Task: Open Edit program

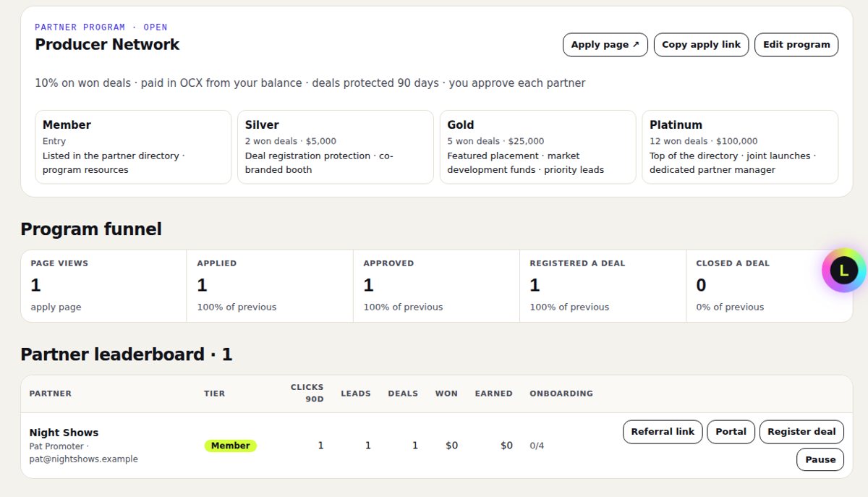Action: (x=796, y=45)
